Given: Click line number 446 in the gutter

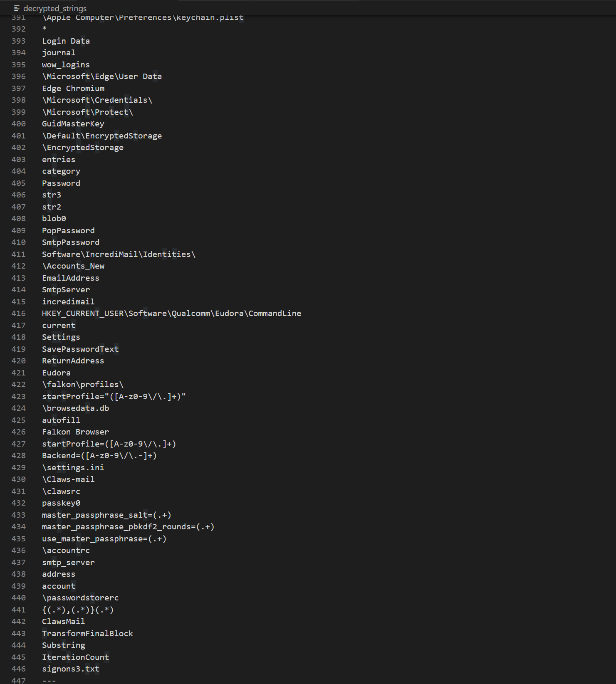Looking at the screenshot, I should pyautogui.click(x=19, y=669).
